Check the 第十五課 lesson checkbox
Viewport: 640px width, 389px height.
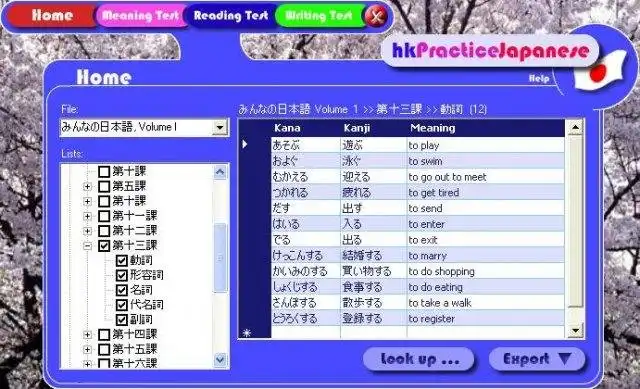[x=104, y=349]
